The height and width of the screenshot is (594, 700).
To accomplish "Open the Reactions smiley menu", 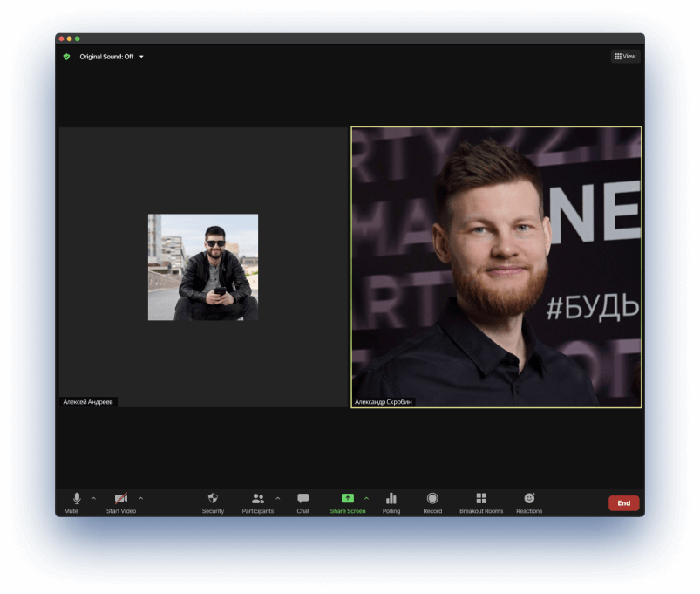I will pos(529,503).
